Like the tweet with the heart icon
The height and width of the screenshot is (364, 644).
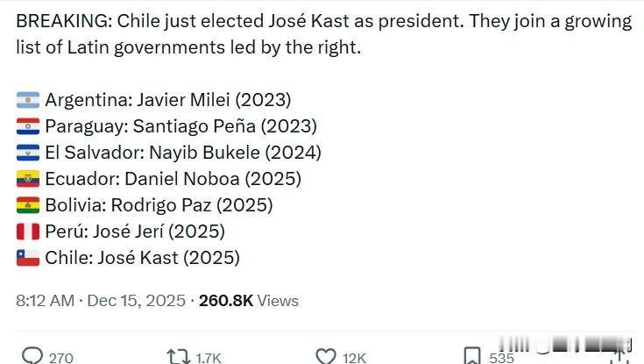[x=326, y=356]
